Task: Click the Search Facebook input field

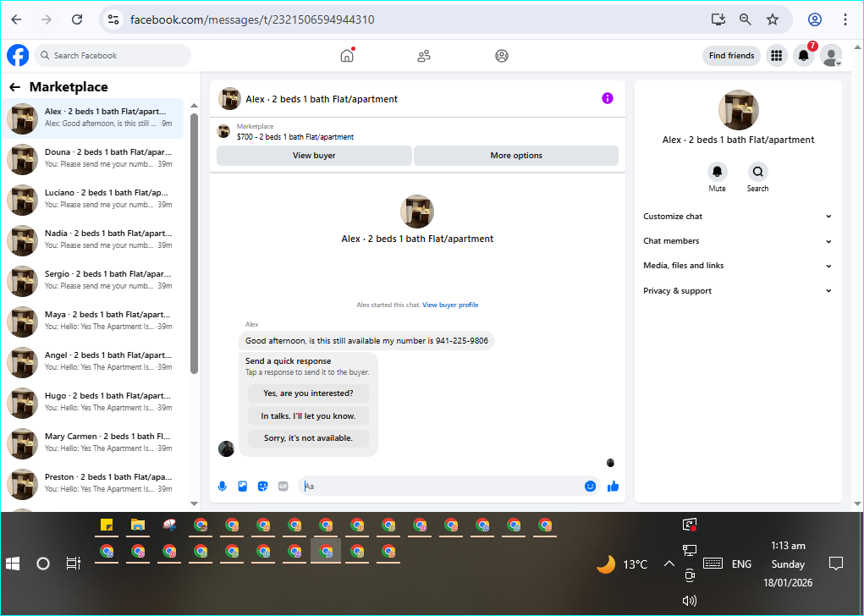Action: coord(113,56)
